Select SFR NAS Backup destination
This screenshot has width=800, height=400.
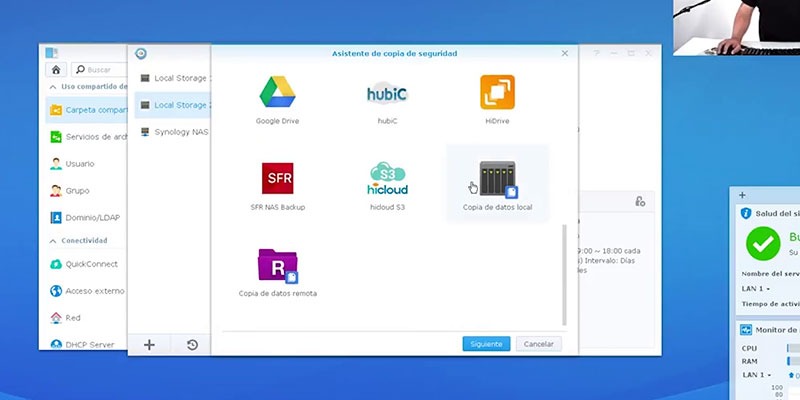pyautogui.click(x=278, y=186)
